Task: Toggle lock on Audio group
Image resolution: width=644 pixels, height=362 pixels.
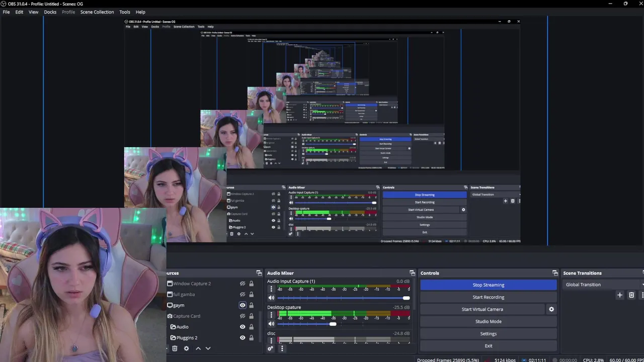Action: click(251, 327)
